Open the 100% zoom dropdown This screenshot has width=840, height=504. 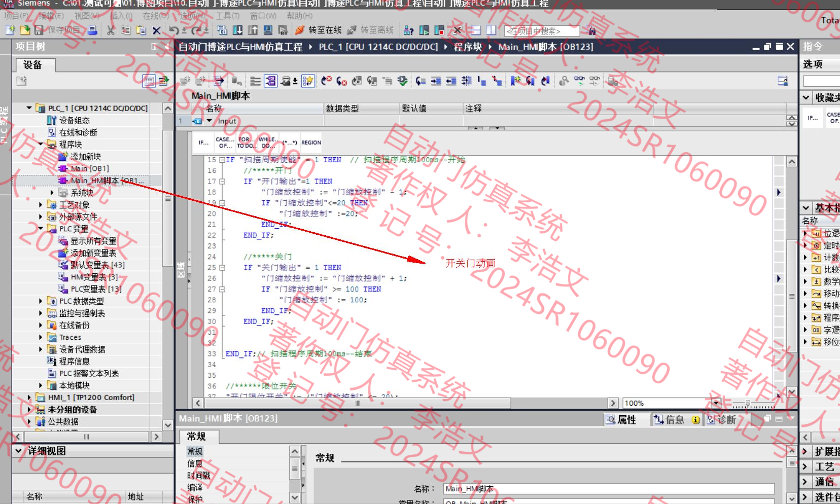click(716, 403)
